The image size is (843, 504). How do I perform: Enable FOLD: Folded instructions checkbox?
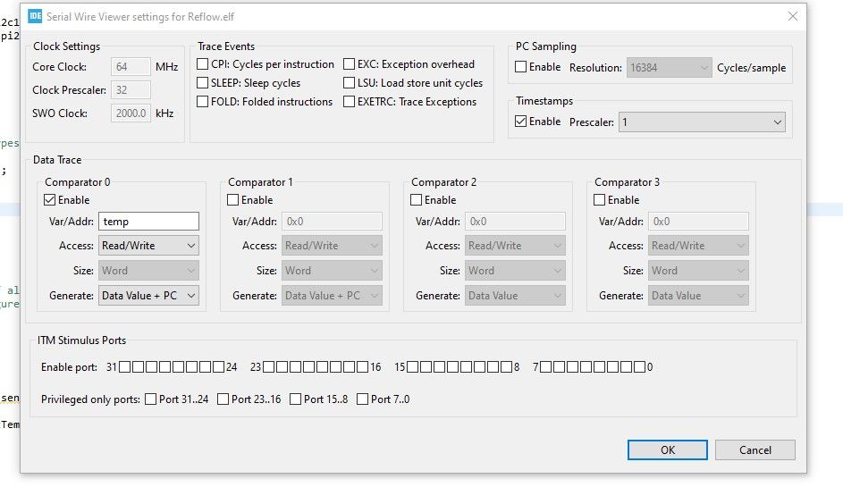pyautogui.click(x=203, y=102)
